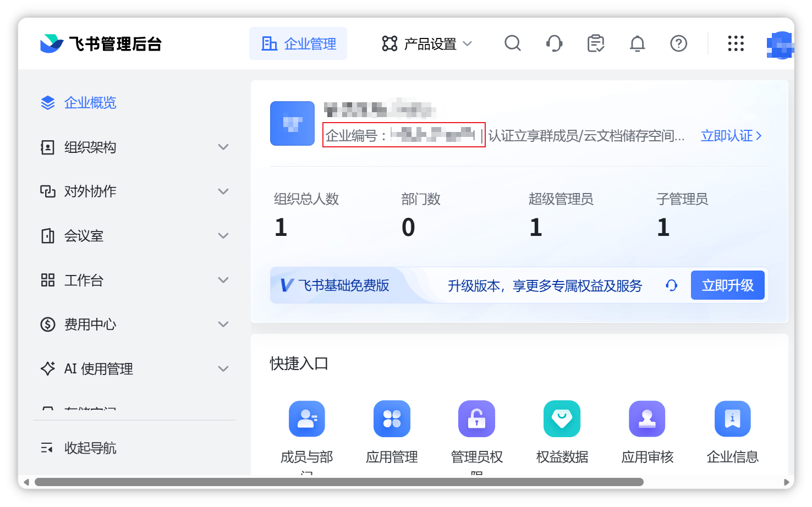
Task: Click 飞书基础免费版 plan label
Action: point(343,285)
